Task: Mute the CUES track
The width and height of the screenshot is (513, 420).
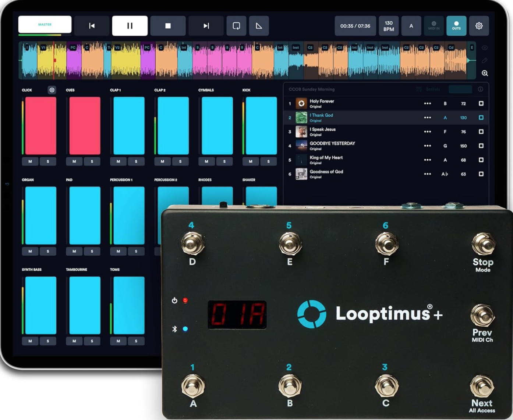Action: 74,161
